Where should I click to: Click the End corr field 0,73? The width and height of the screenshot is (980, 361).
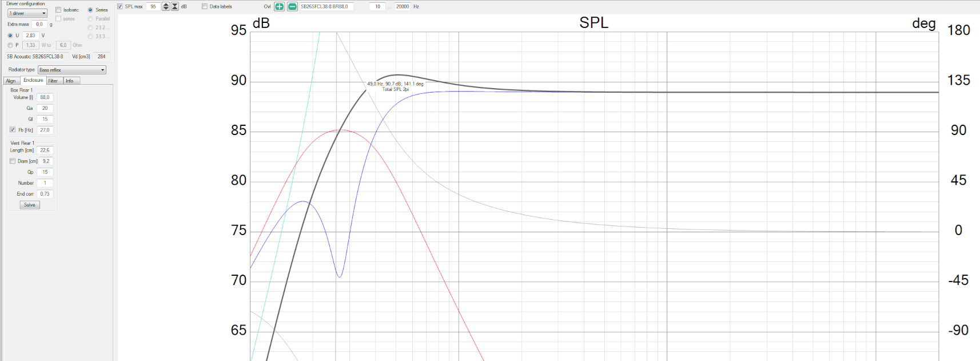point(45,194)
